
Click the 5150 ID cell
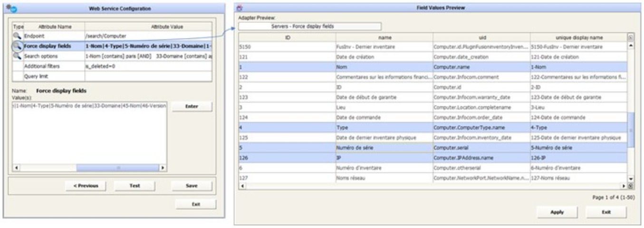[x=287, y=46]
